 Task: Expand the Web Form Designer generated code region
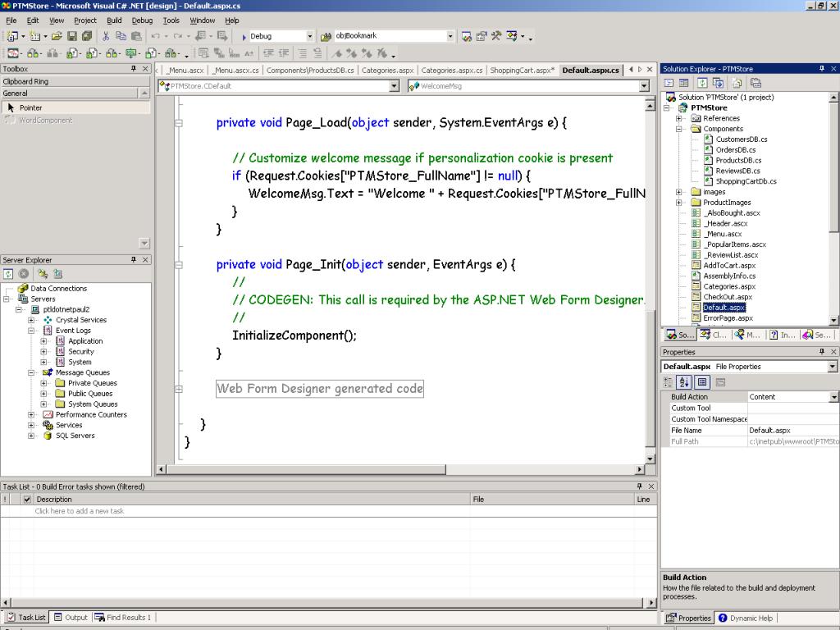point(178,389)
